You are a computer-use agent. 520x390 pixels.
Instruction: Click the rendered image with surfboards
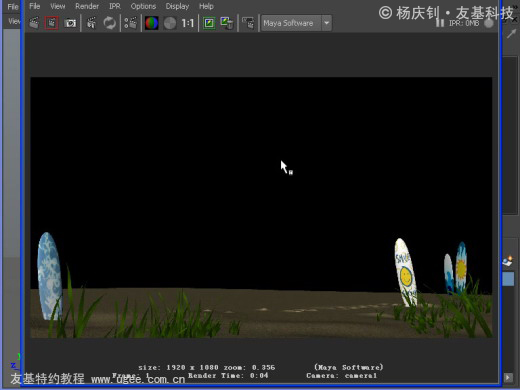click(x=261, y=208)
